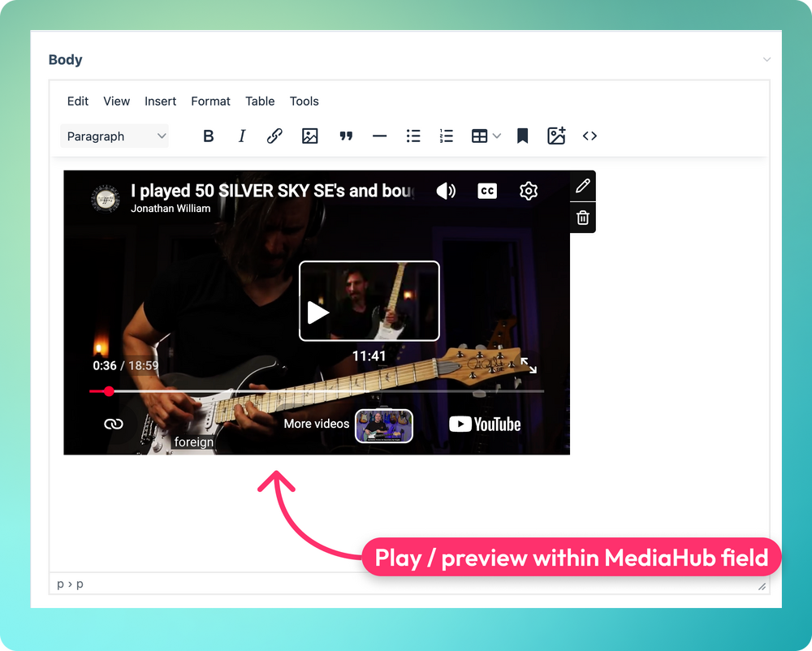Copy the video link with the chain icon

114,425
